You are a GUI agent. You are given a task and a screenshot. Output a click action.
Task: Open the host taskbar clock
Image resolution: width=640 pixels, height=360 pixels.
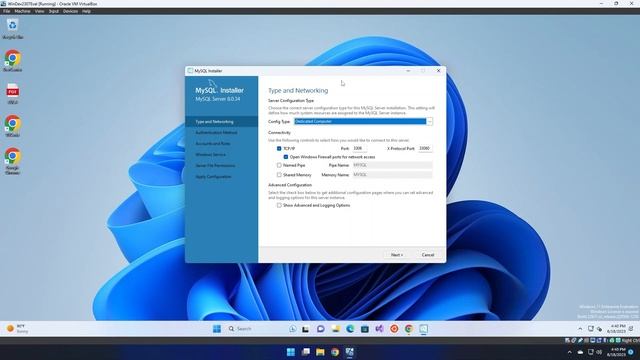(x=617, y=352)
